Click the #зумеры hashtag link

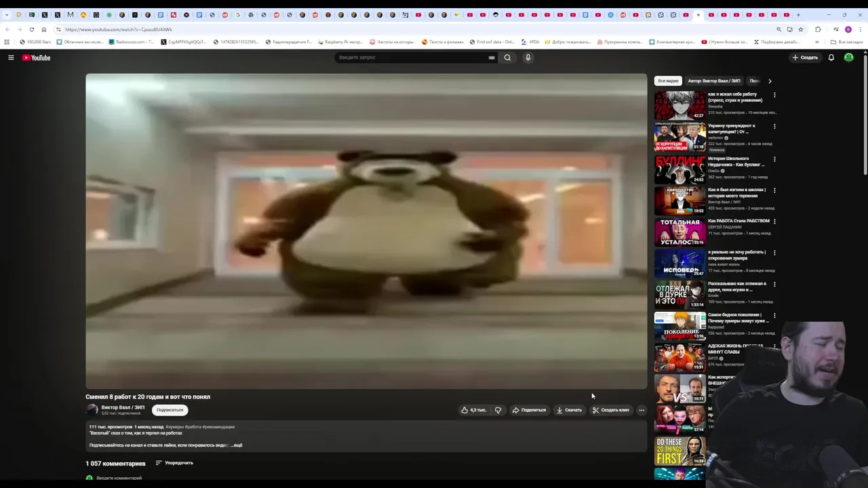(174, 427)
